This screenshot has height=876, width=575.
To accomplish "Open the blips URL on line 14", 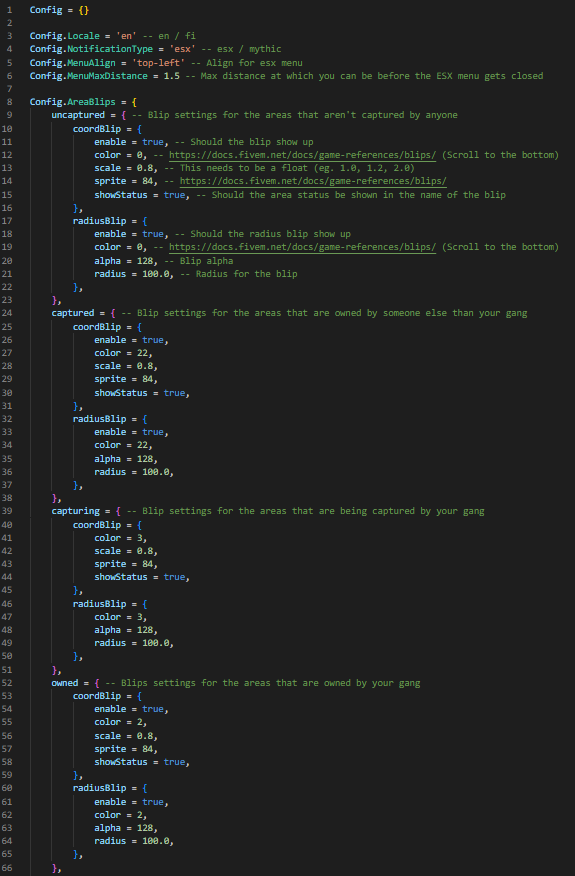I will pyautogui.click(x=313, y=181).
